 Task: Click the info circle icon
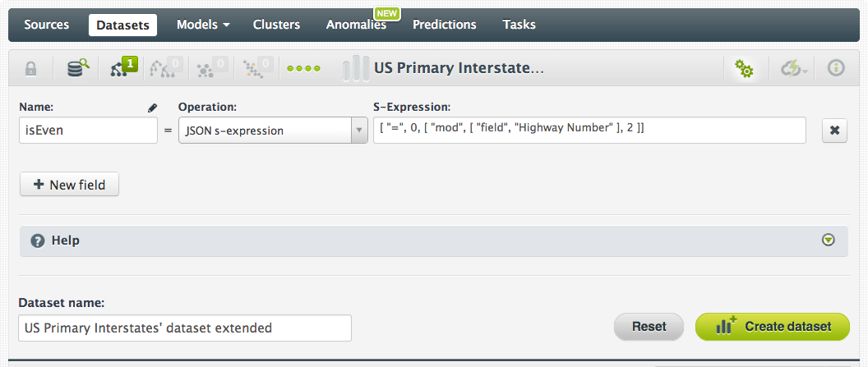pos(836,69)
